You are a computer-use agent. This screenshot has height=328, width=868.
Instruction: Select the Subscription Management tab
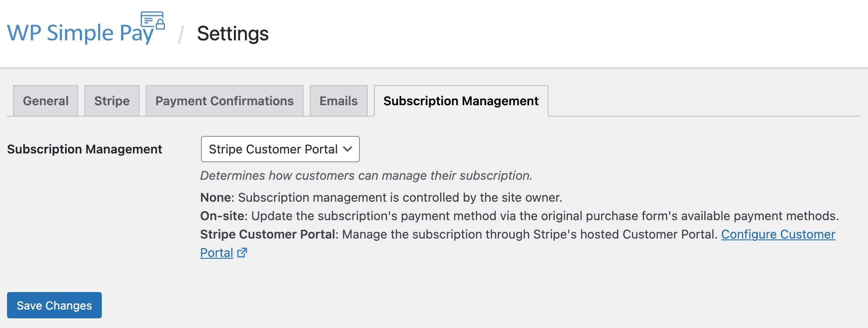461,101
